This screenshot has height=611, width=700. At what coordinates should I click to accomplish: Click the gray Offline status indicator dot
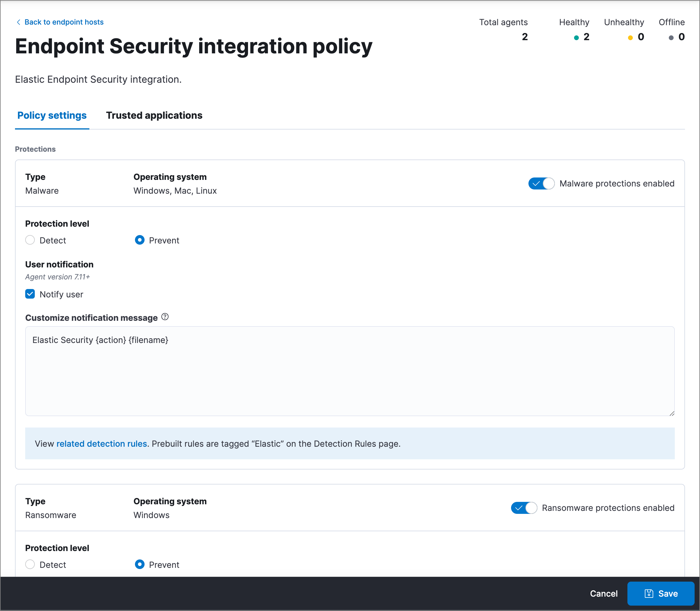click(x=670, y=37)
